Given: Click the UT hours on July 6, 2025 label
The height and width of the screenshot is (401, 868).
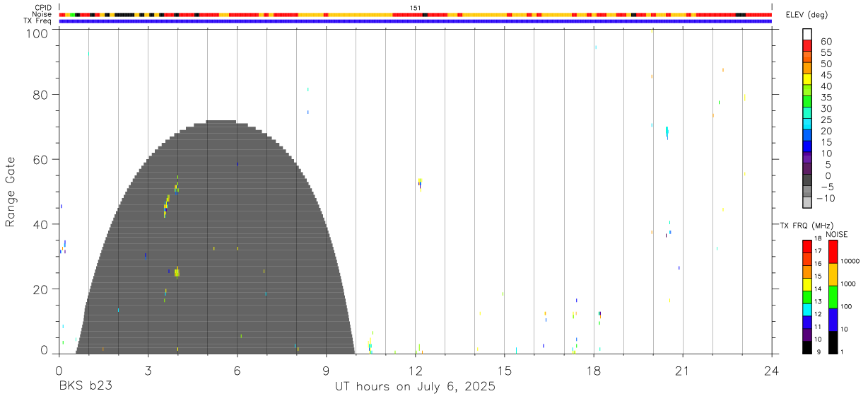Looking at the screenshot, I should click(x=416, y=387).
